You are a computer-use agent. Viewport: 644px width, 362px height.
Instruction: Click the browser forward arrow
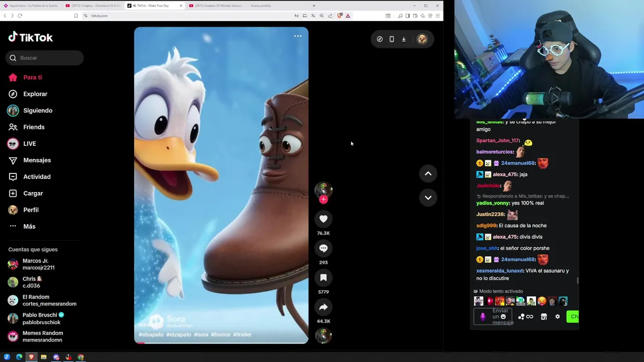tap(12, 16)
